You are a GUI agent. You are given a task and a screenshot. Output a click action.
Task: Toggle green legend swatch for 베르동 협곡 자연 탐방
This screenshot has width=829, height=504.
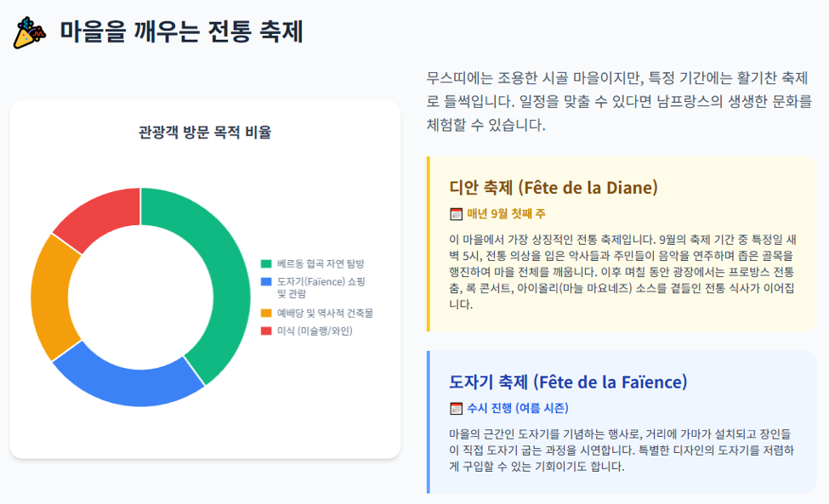pyautogui.click(x=266, y=263)
